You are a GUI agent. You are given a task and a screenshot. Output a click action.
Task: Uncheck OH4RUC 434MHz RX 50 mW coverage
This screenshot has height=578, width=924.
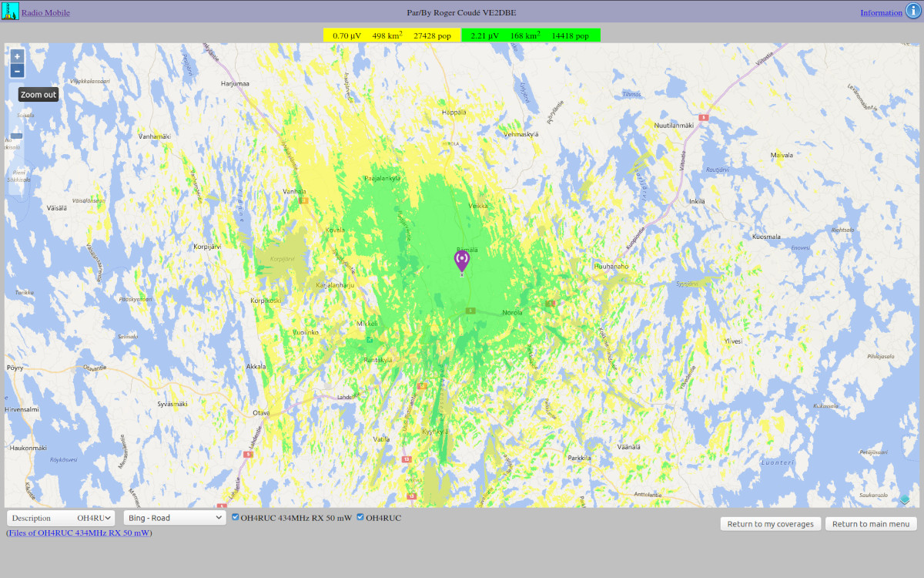click(x=236, y=517)
